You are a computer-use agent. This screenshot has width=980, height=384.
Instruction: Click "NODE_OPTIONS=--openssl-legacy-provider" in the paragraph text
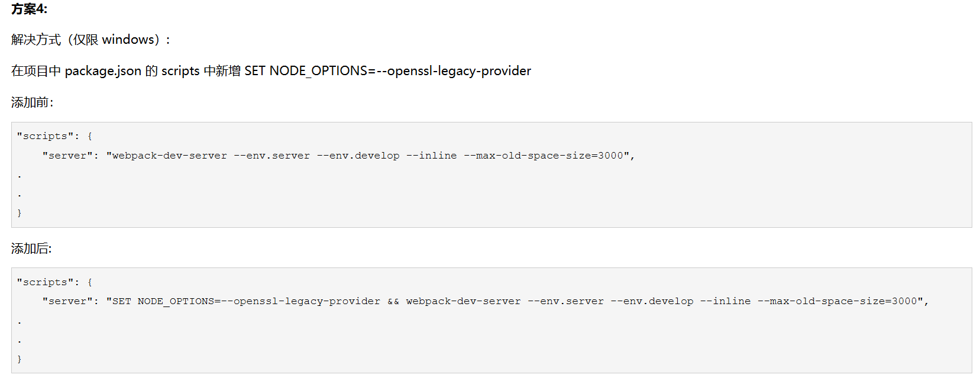[x=400, y=71]
